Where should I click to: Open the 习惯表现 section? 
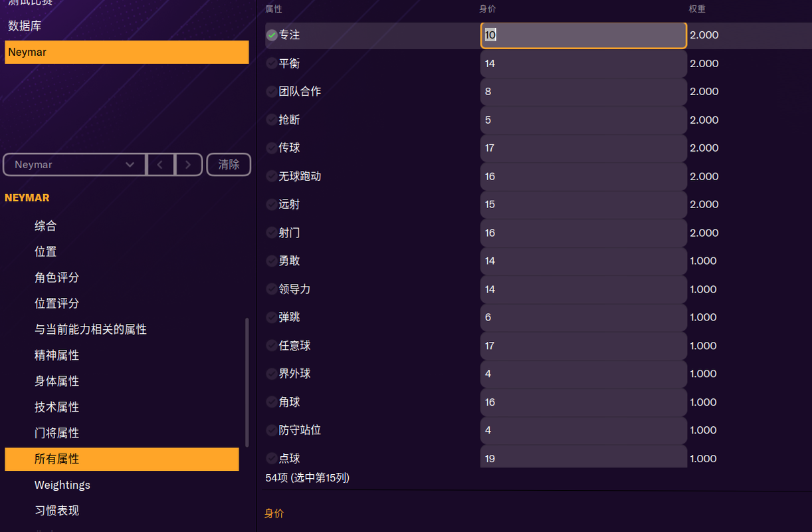point(57,511)
